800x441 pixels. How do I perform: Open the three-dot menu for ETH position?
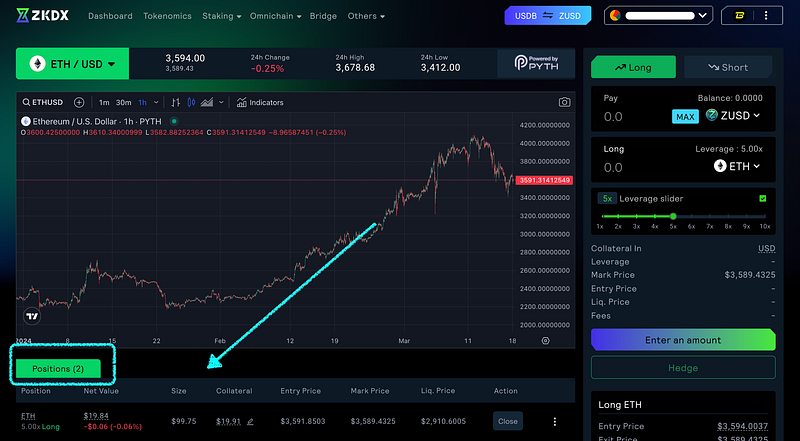coord(555,421)
